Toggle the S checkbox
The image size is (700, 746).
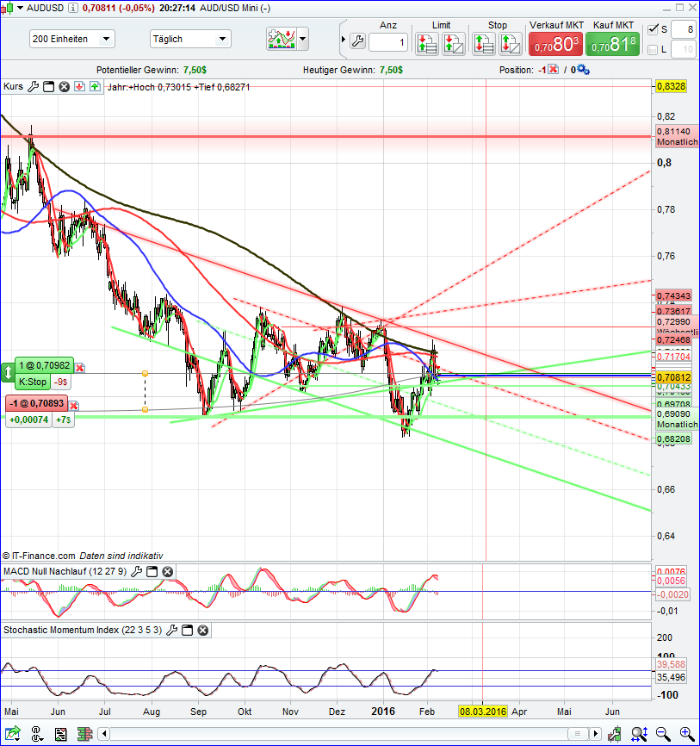(x=653, y=29)
